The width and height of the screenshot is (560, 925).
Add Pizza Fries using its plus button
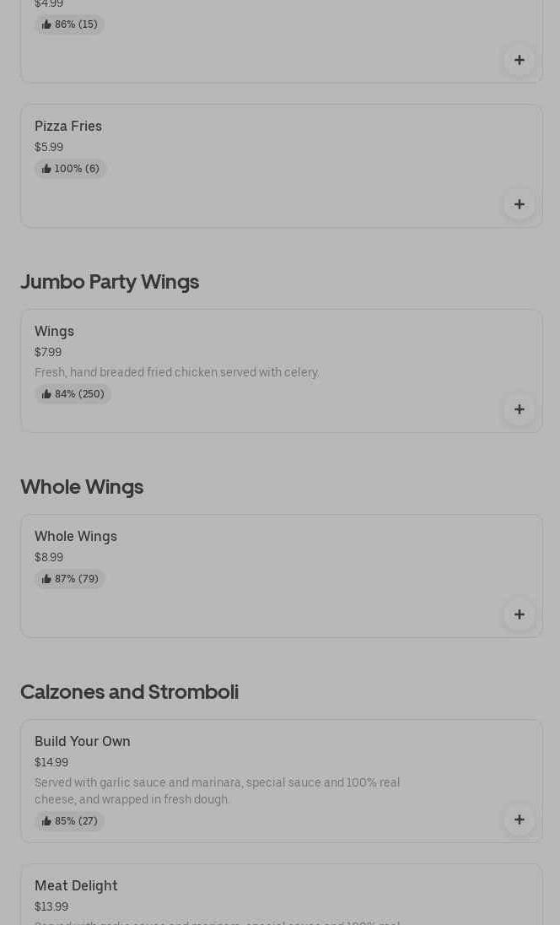[519, 204]
